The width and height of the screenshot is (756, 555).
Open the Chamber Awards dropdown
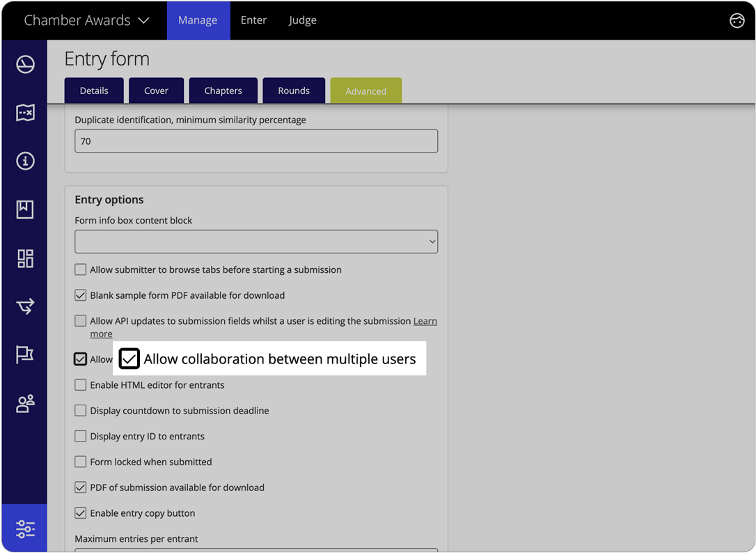coord(85,20)
